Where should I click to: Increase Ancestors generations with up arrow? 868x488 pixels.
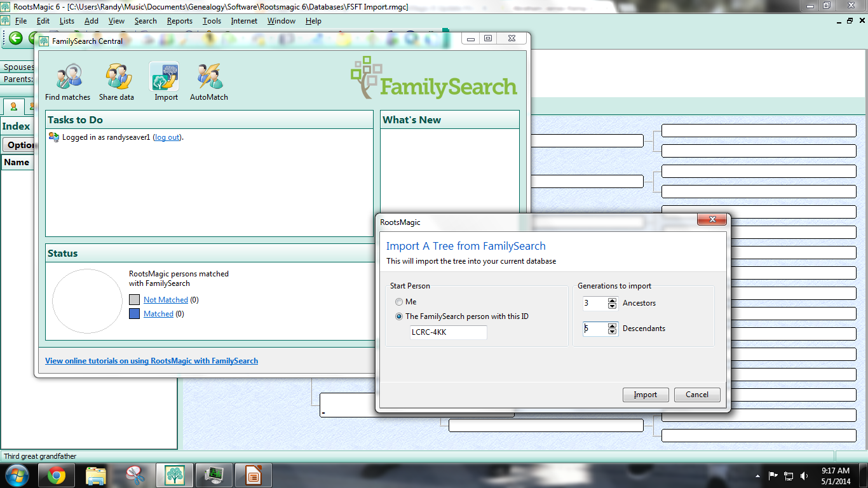pos(613,301)
